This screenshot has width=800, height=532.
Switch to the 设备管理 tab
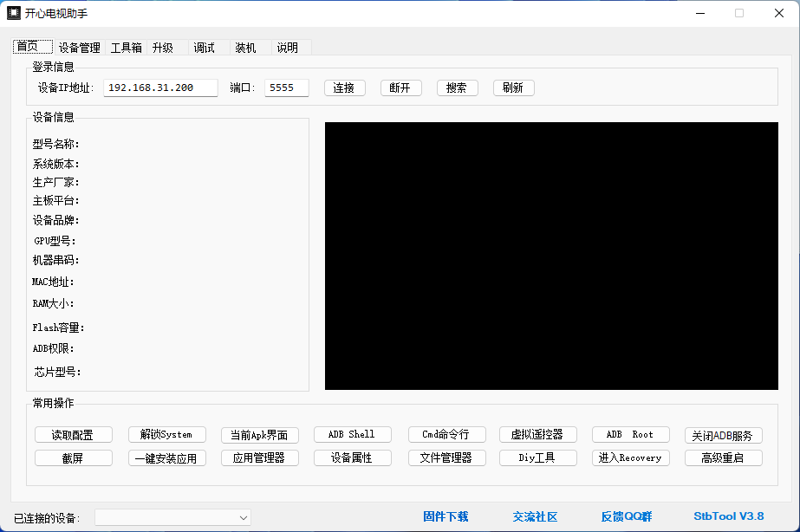coord(80,48)
